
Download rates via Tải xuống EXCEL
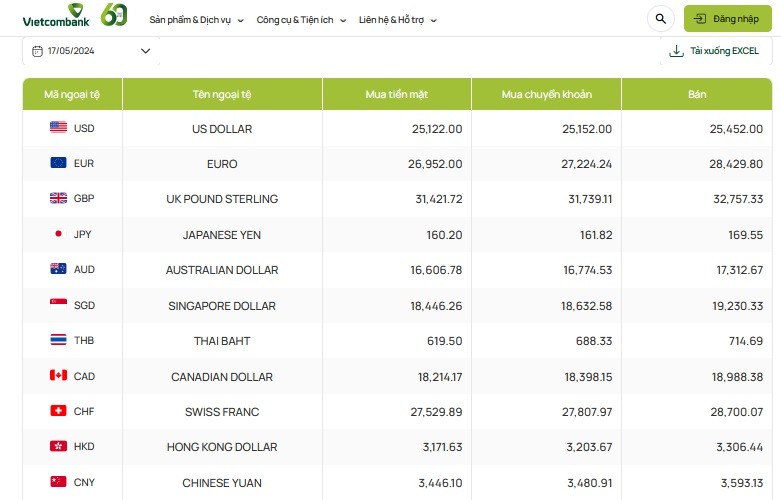714,51
